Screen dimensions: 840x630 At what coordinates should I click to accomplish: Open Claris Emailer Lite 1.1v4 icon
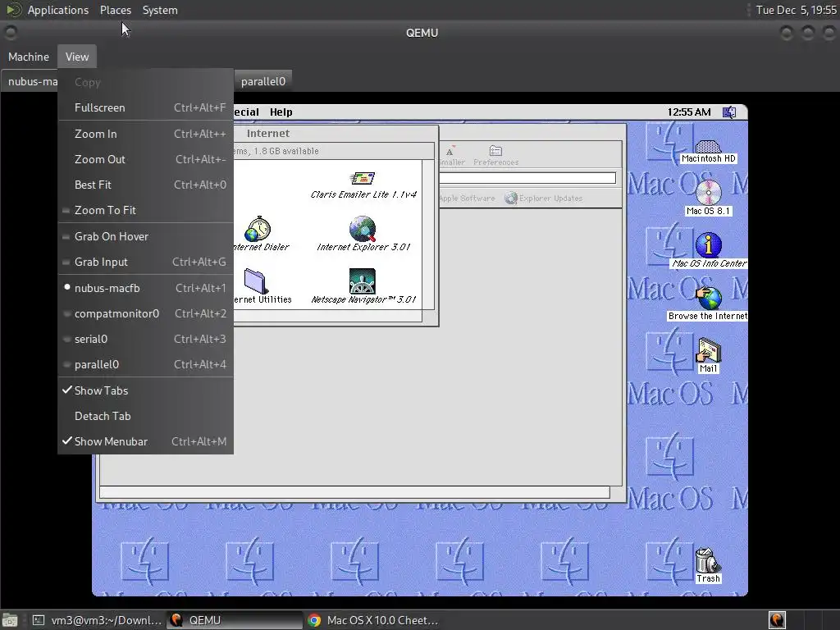(363, 178)
